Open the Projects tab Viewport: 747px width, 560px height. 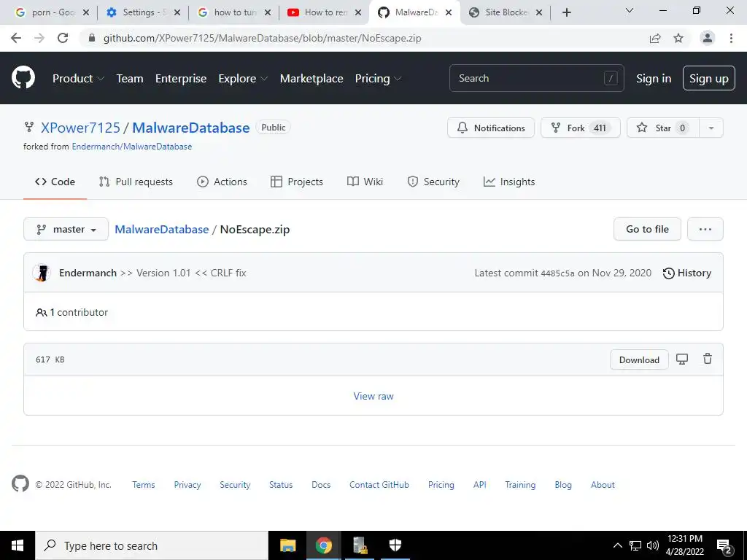(x=297, y=182)
